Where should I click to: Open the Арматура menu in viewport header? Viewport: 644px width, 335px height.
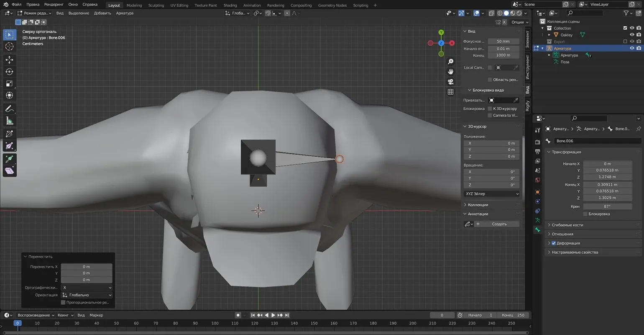[x=125, y=13]
